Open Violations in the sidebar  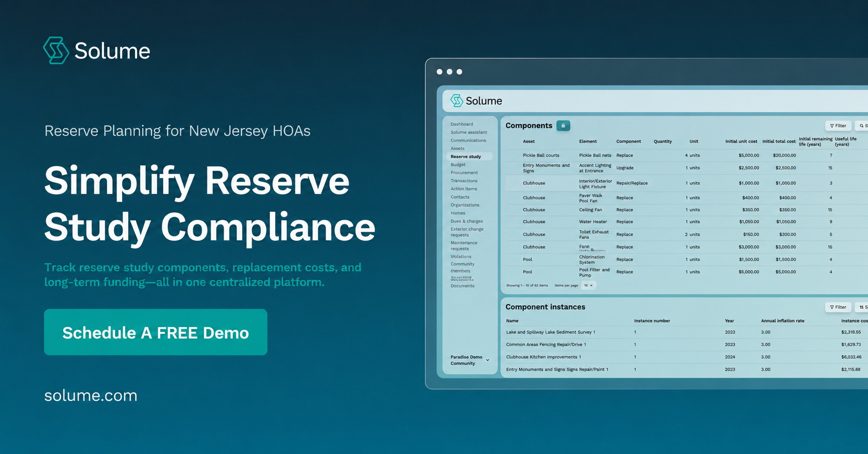461,256
